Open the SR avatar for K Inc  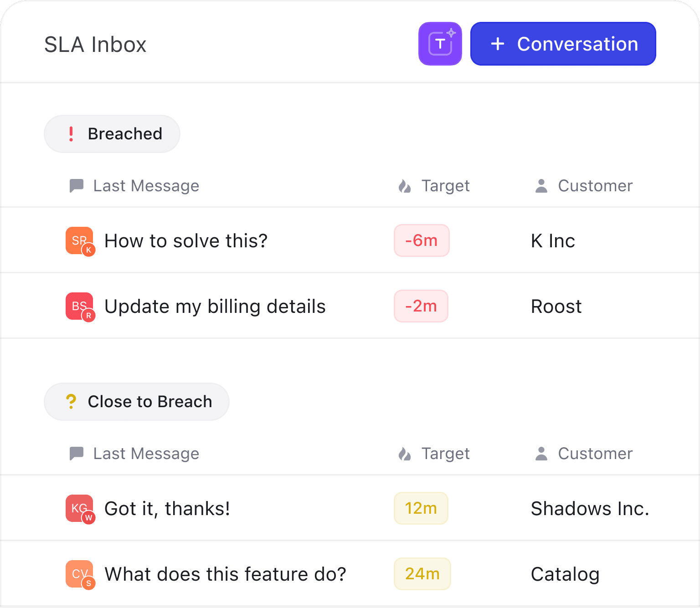(x=80, y=241)
